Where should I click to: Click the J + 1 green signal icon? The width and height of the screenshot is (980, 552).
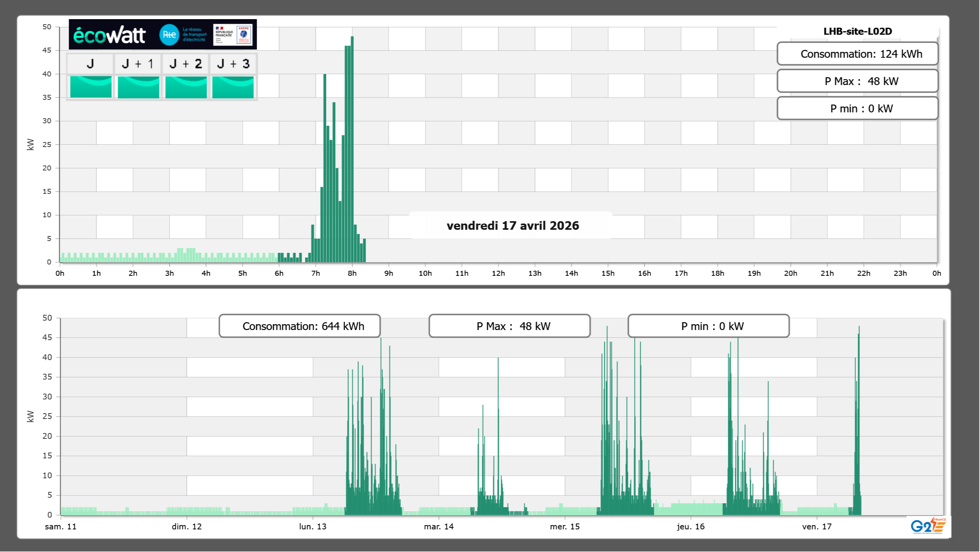click(x=138, y=87)
